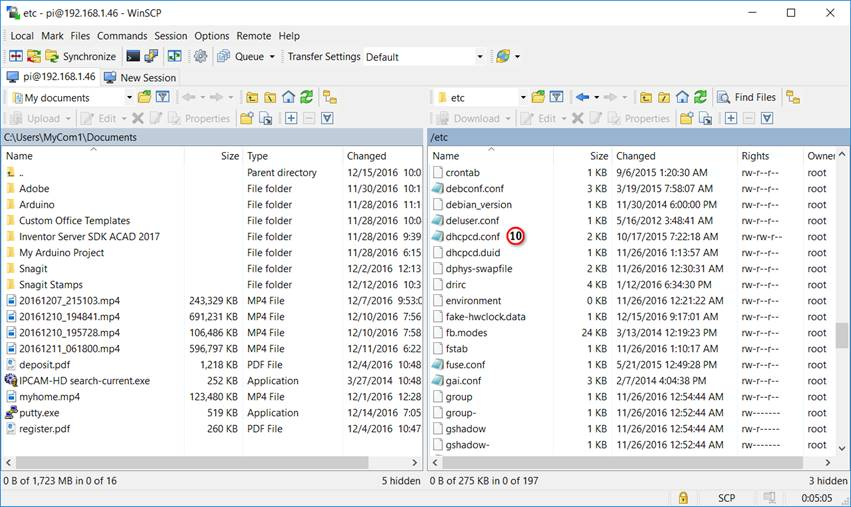Open in PuTTY toolbar icon
The height and width of the screenshot is (507, 851).
coord(151,56)
